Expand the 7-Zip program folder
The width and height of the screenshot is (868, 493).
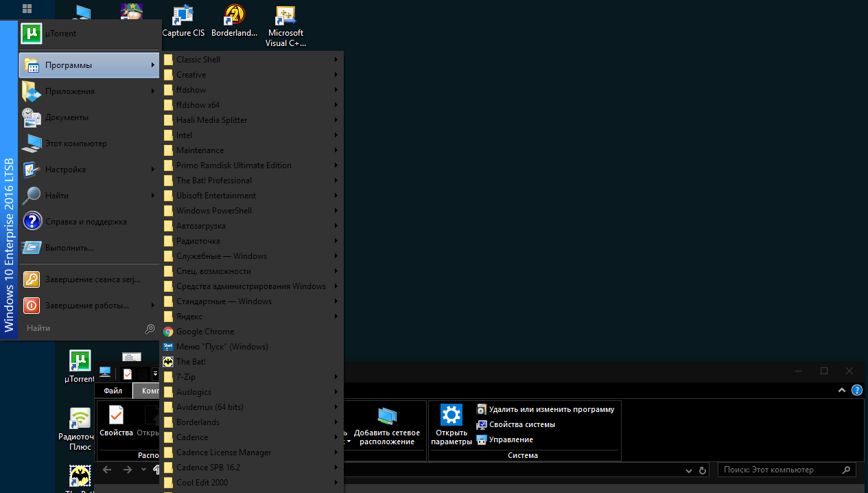[x=251, y=377]
